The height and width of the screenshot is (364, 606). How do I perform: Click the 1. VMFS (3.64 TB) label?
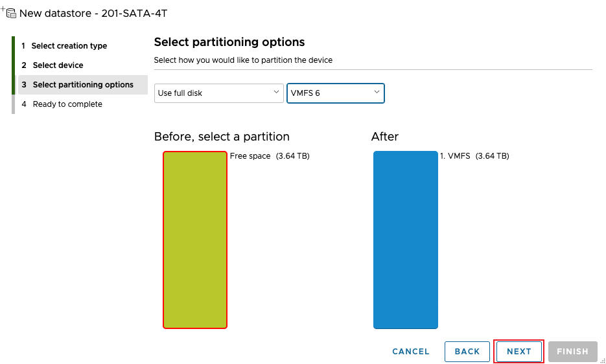pyautogui.click(x=474, y=156)
